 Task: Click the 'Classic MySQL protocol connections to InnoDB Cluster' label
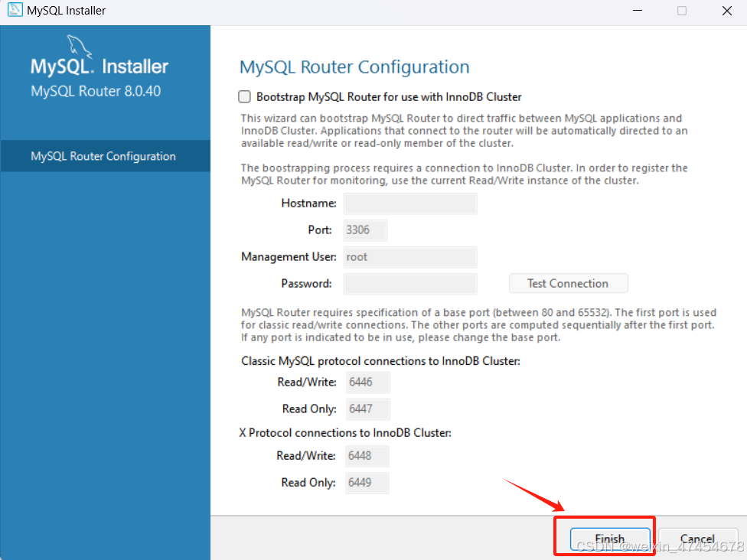(380, 361)
